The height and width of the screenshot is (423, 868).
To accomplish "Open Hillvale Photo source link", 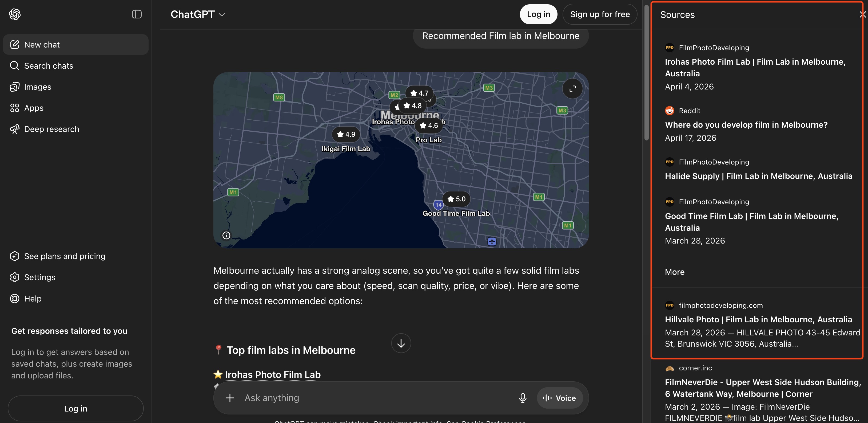I will point(758,319).
